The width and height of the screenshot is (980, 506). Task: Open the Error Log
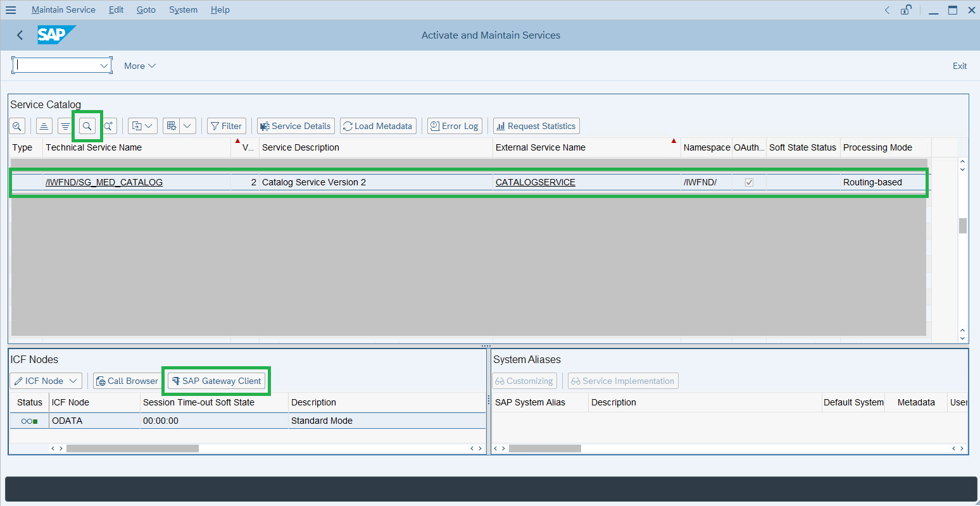pyautogui.click(x=455, y=125)
